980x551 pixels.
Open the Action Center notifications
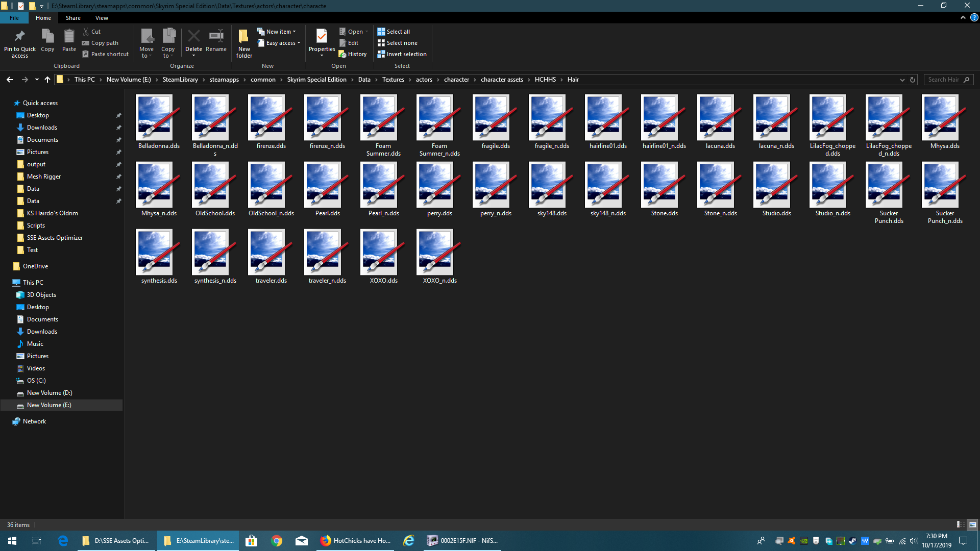coord(963,541)
